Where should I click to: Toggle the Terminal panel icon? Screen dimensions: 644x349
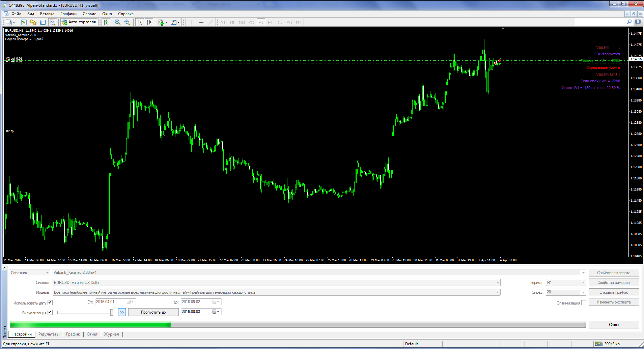coord(43,22)
